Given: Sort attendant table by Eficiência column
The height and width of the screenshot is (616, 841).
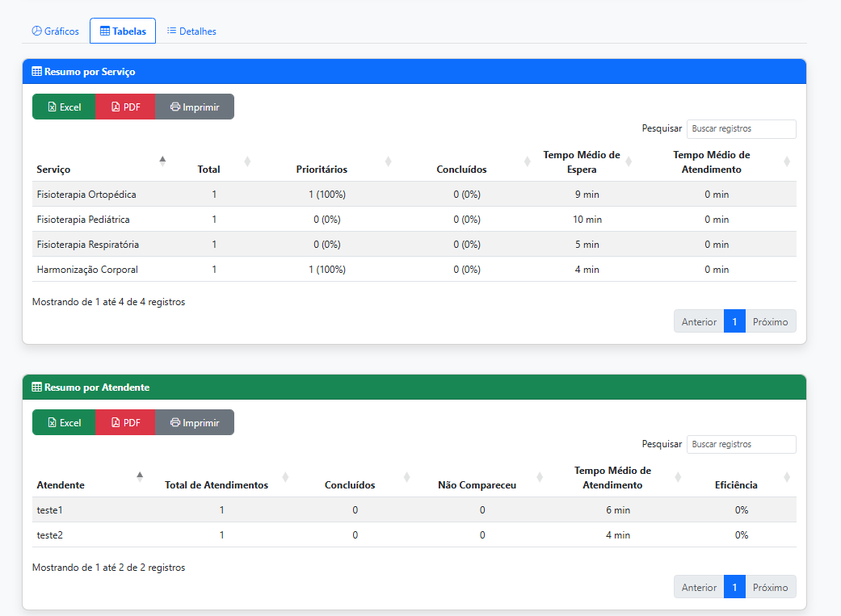Looking at the screenshot, I should [735, 485].
